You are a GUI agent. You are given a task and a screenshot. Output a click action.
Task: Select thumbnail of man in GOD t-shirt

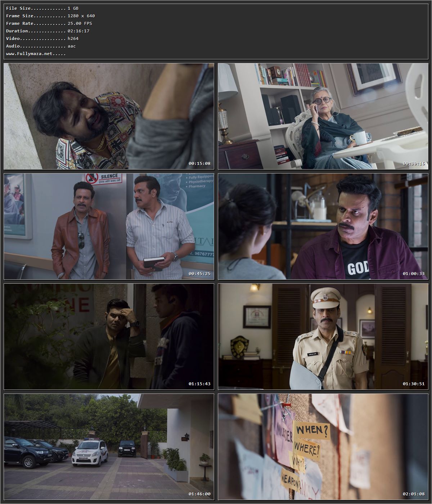323,226
